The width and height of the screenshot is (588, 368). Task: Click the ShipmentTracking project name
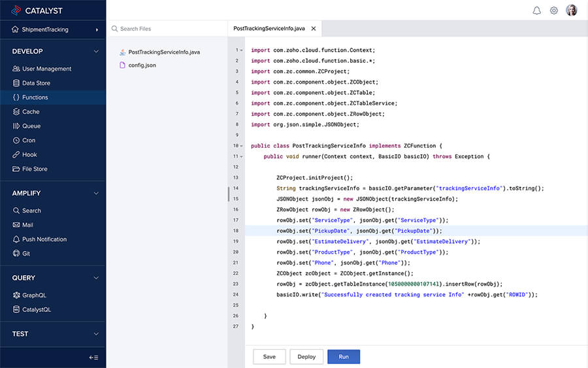[45, 29]
